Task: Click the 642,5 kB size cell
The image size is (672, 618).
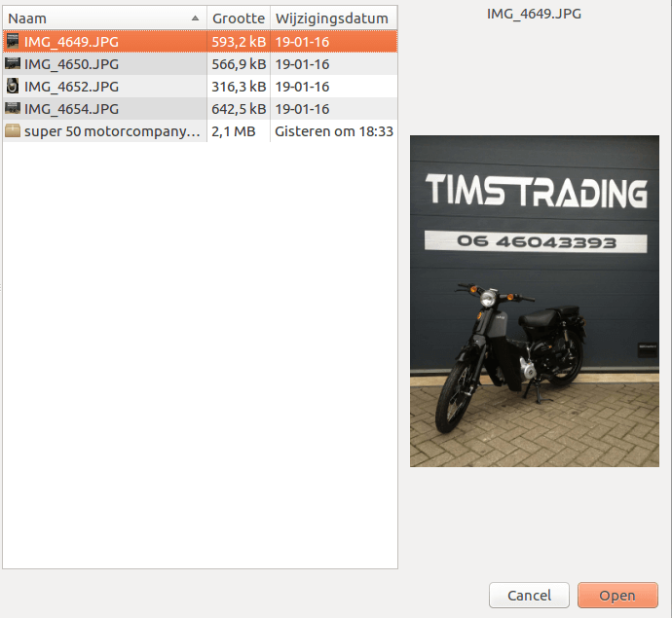Action: click(x=239, y=109)
